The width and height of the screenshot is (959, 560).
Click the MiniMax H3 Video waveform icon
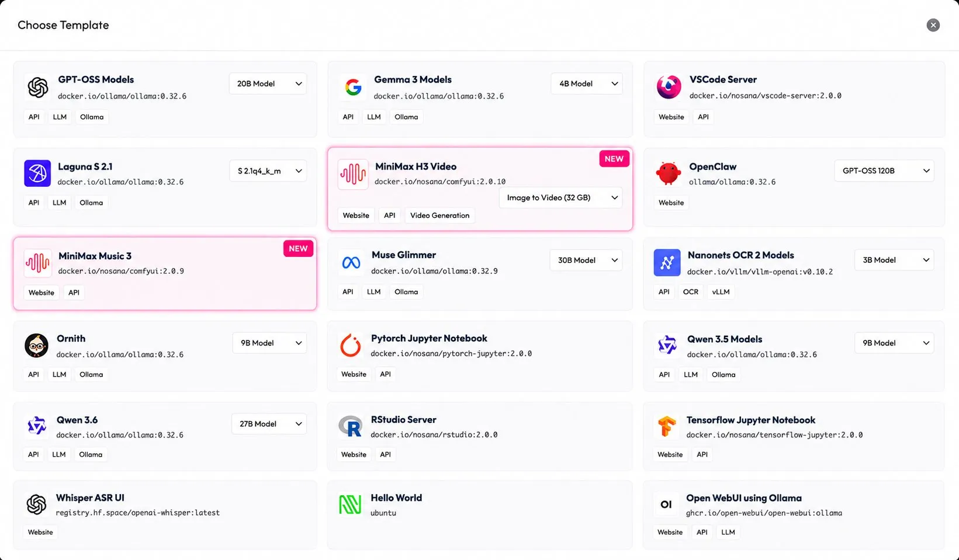pyautogui.click(x=353, y=174)
